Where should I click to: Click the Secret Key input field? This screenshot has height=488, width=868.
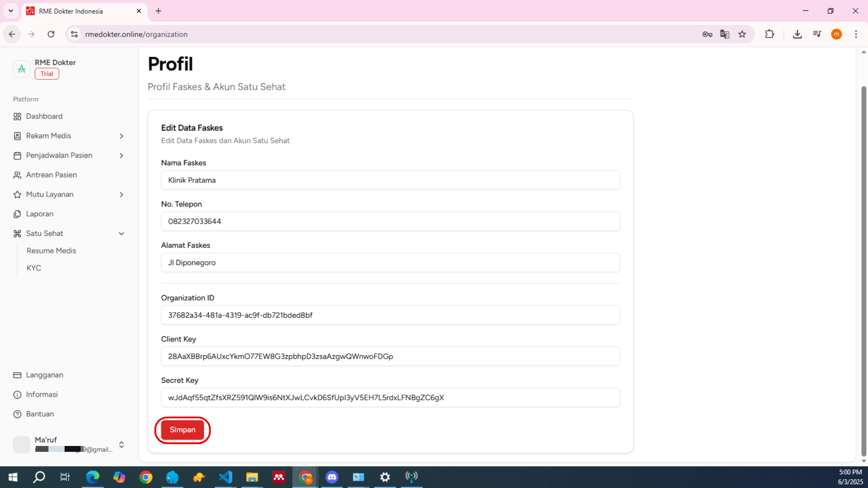390,398
